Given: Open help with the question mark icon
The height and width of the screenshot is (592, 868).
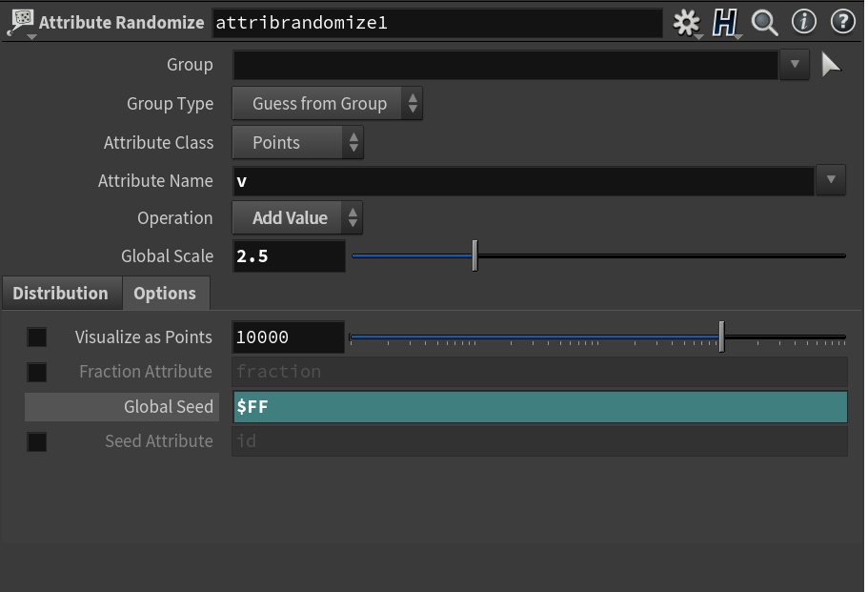Looking at the screenshot, I should click(x=842, y=22).
